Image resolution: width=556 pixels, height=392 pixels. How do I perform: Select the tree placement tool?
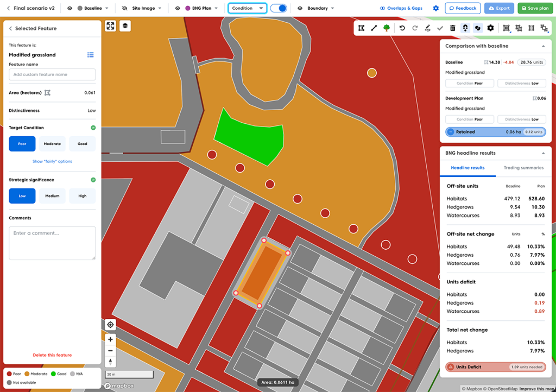(387, 28)
